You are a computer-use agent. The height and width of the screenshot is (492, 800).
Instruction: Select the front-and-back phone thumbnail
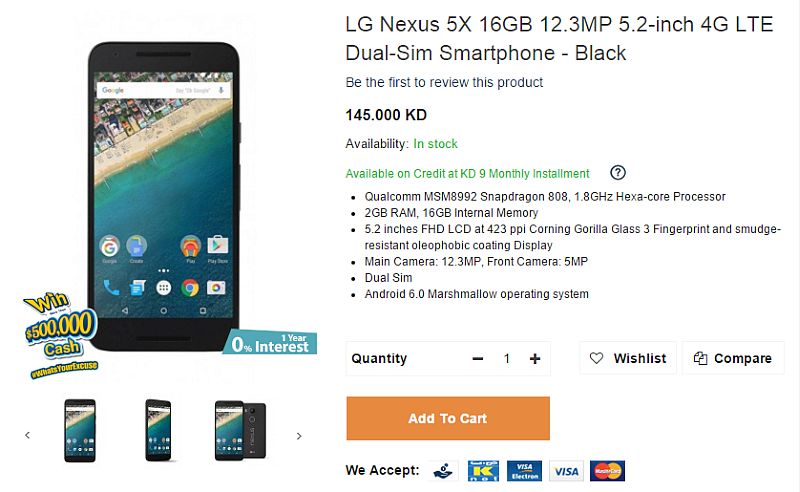(240, 431)
